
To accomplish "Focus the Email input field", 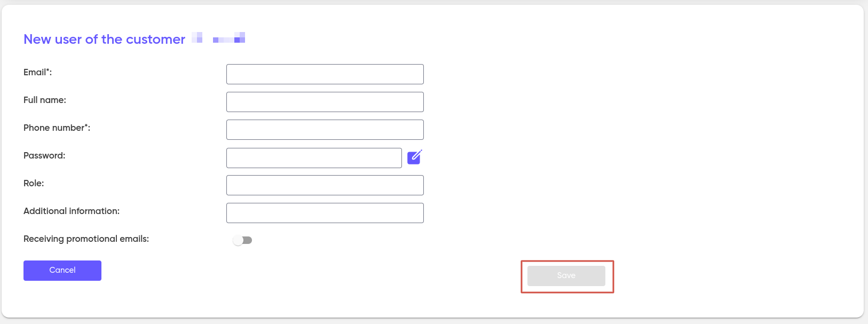I will point(325,74).
